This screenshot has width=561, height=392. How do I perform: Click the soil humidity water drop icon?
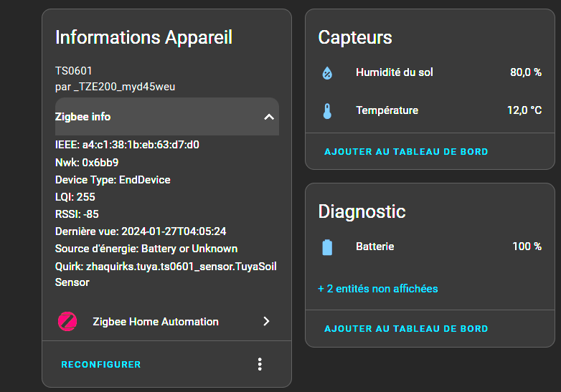pos(327,73)
